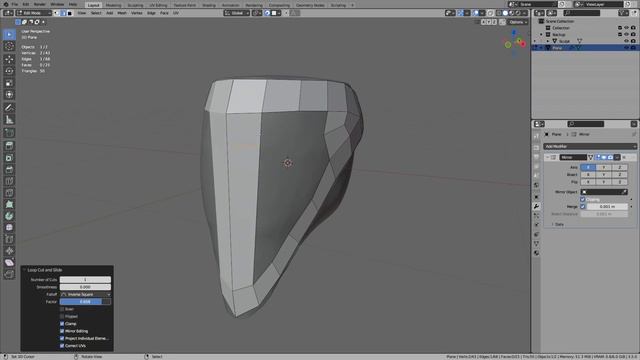Click the Number of Cuts field

[85, 280]
